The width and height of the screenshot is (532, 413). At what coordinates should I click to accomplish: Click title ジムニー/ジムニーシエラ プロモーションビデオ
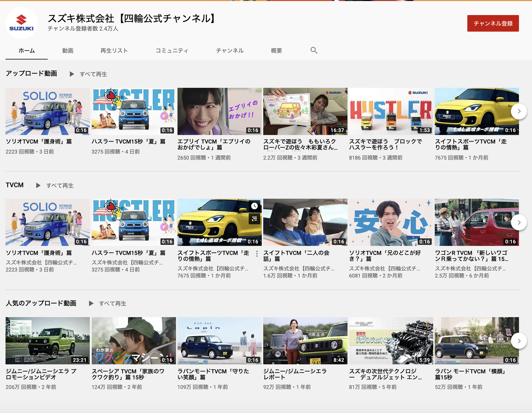point(41,374)
